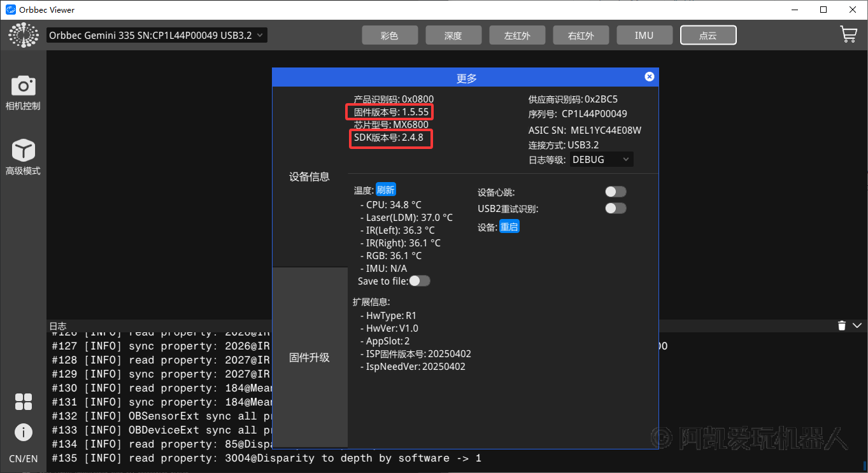Screen dimensions: 868x473
Task: Click the vendor ID 0x2BC5 text
Action: (x=573, y=99)
